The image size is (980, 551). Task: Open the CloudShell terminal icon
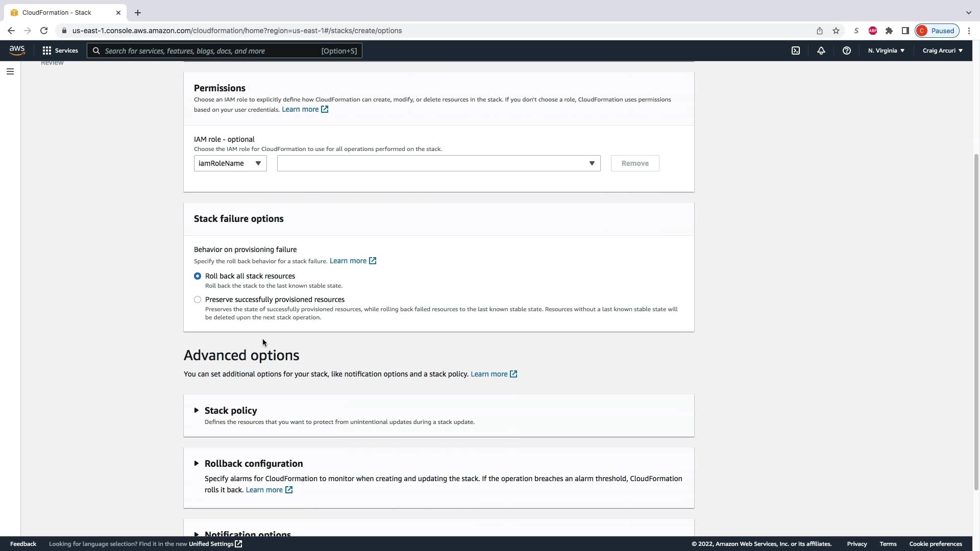(796, 51)
